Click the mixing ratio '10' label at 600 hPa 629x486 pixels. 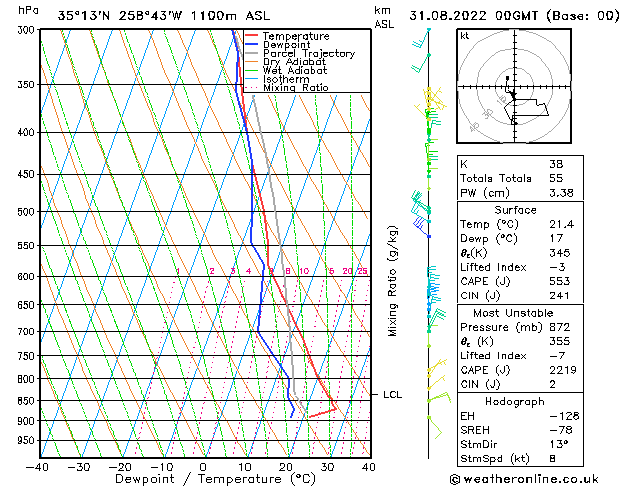pyautogui.click(x=304, y=271)
